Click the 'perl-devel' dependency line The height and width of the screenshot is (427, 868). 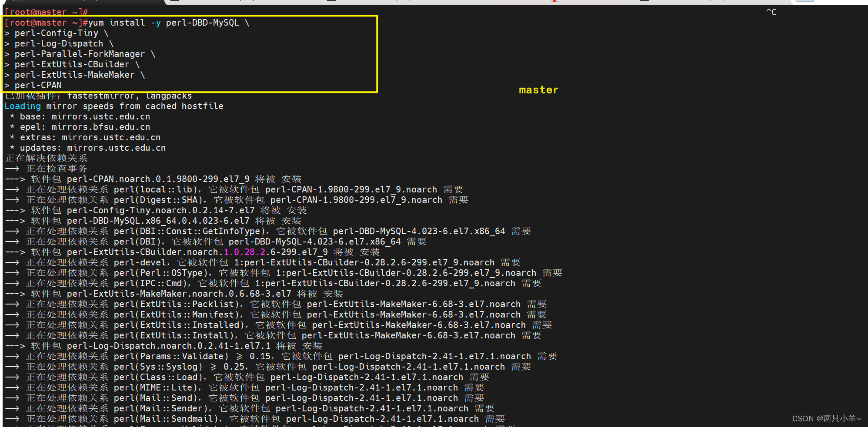coord(263,262)
